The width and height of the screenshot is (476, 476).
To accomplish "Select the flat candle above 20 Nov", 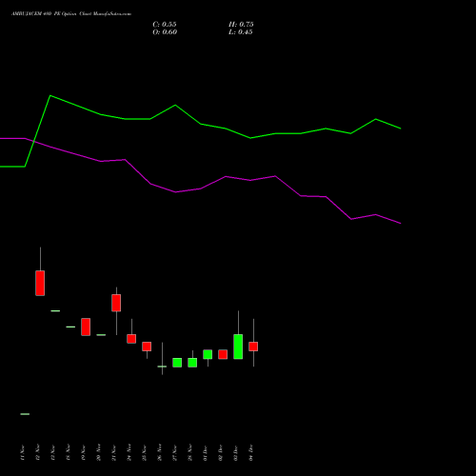I will (x=101, y=335).
